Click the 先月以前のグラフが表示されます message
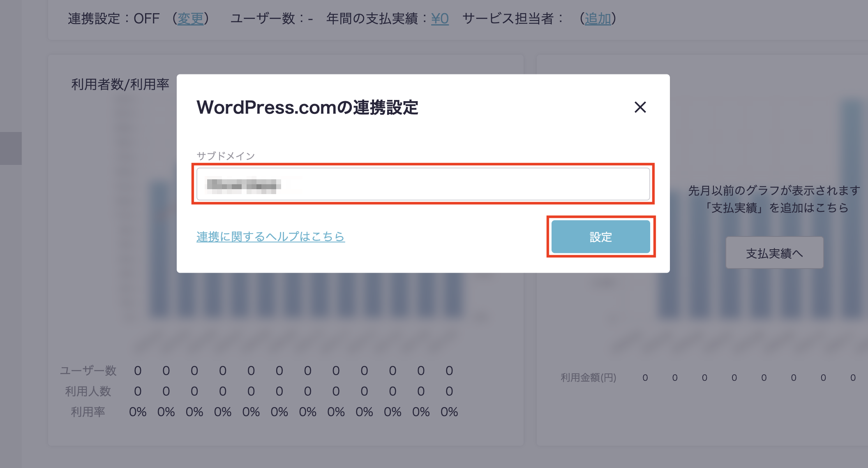Viewport: 868px width, 468px height. [774, 190]
